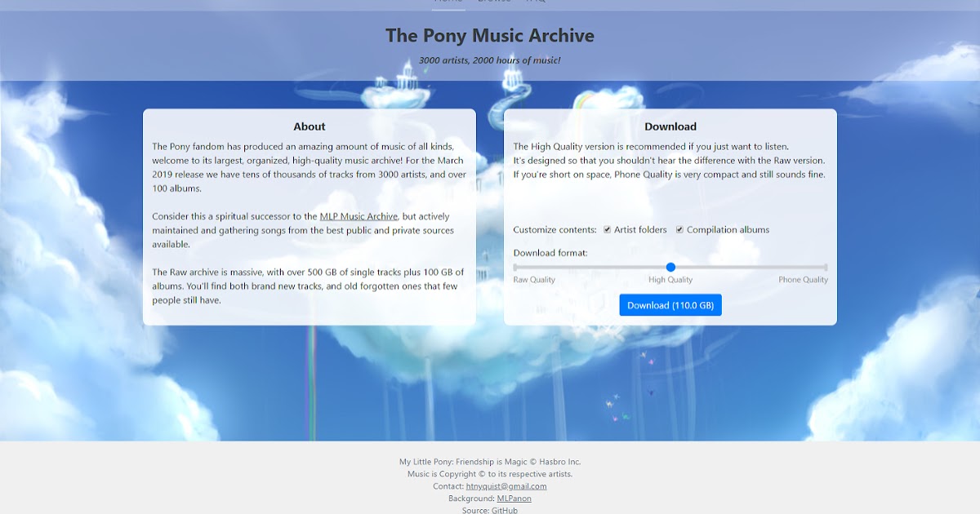Toggle the Compilation albums checkbox
Image resolution: width=980 pixels, height=514 pixels.
tap(679, 230)
